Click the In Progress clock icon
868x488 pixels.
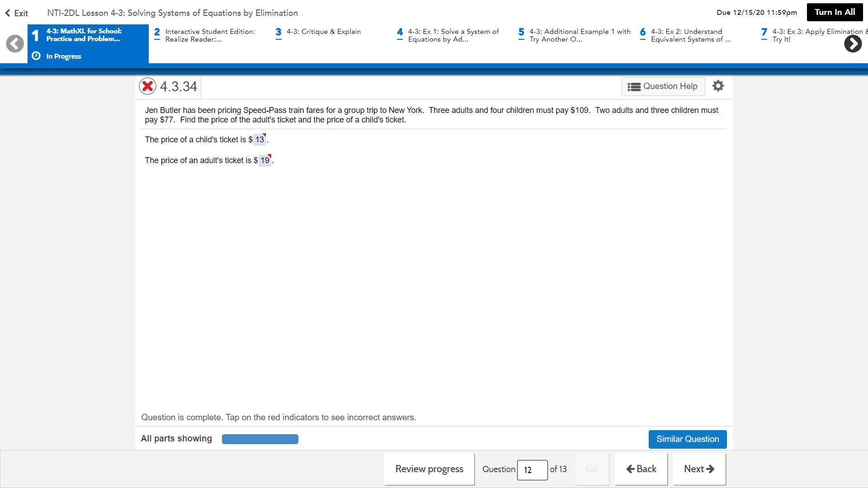[36, 56]
